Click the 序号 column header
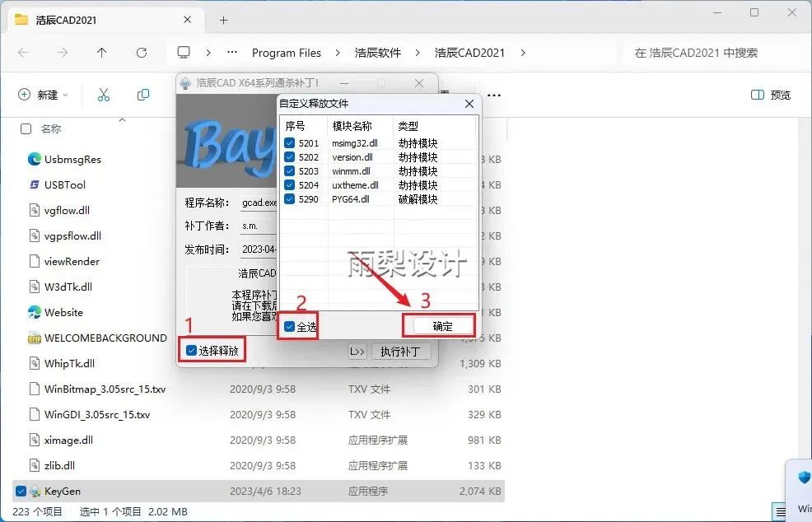This screenshot has width=812, height=522. 304,126
